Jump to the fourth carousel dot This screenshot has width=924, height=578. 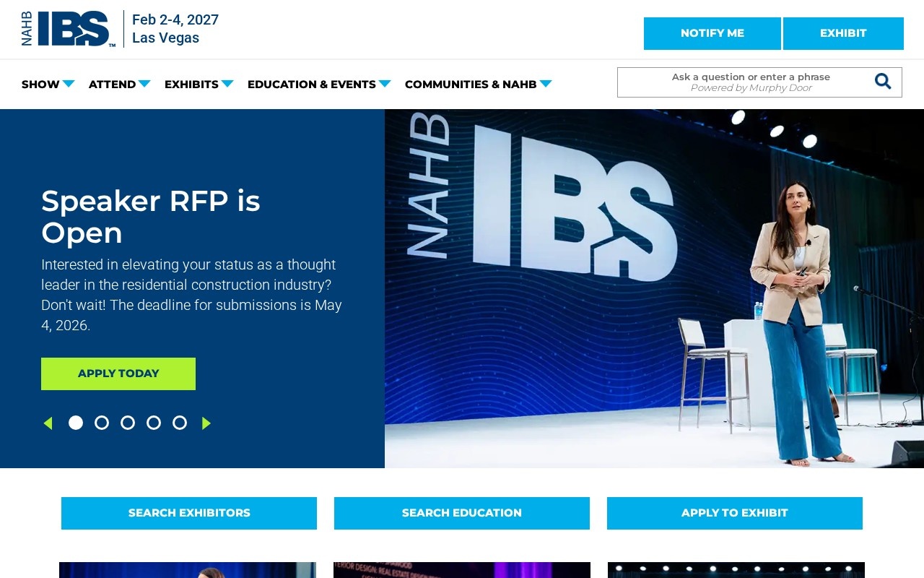(x=154, y=423)
